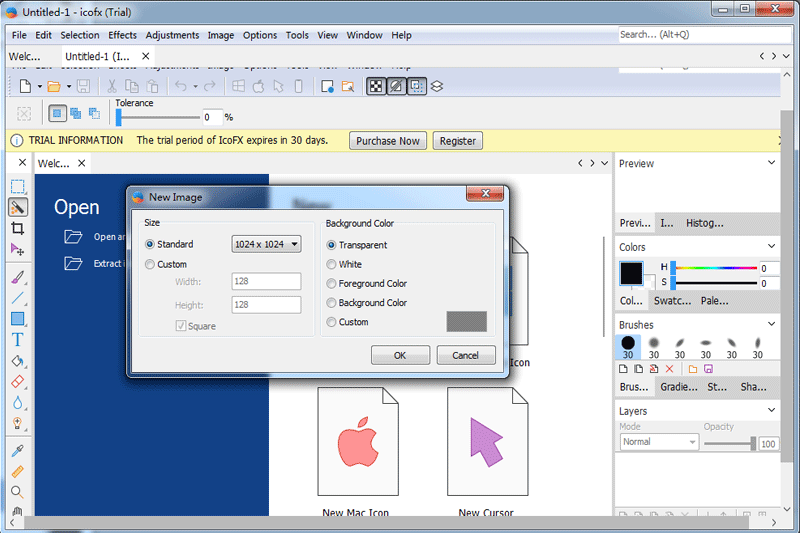This screenshot has width=800, height=533.
Task: Click OK in New Image dialog
Action: 400,355
